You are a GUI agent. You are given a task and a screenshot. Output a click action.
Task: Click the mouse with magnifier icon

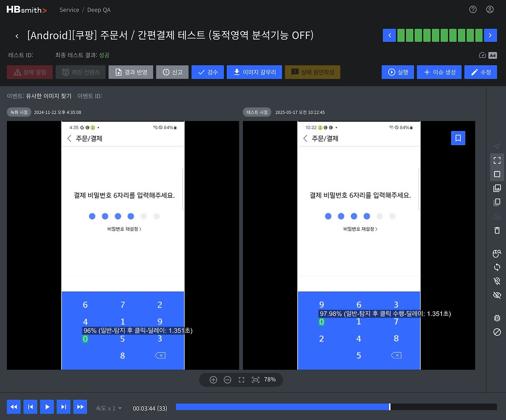point(497,253)
